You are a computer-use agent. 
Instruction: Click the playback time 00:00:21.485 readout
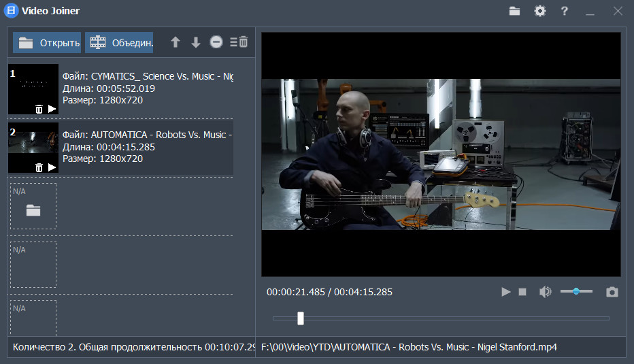[x=296, y=292]
